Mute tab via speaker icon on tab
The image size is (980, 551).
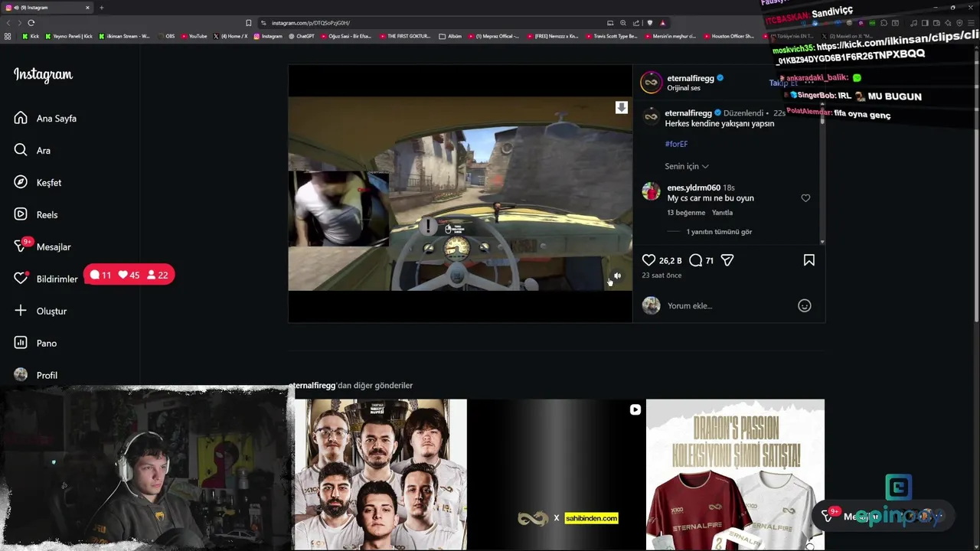(x=16, y=8)
